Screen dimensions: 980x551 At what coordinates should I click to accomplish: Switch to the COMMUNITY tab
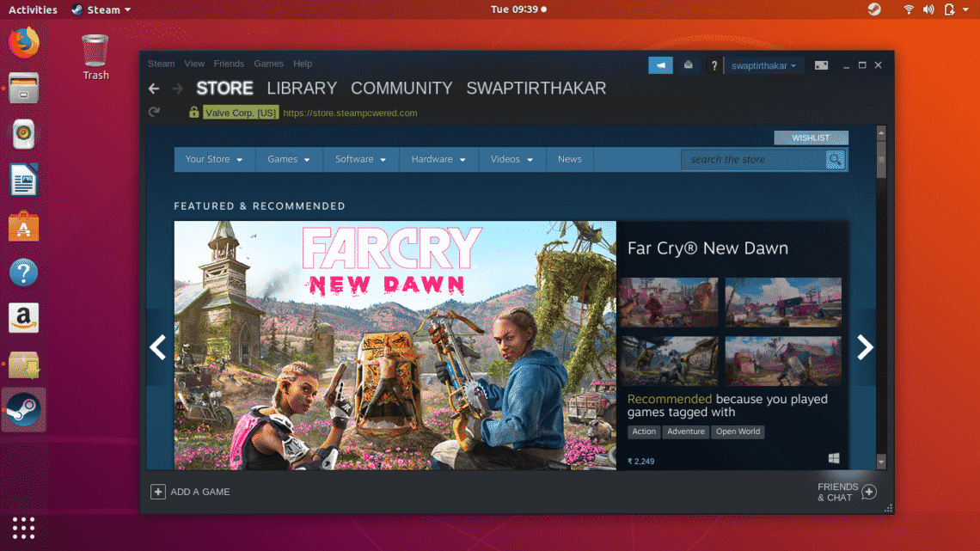401,88
